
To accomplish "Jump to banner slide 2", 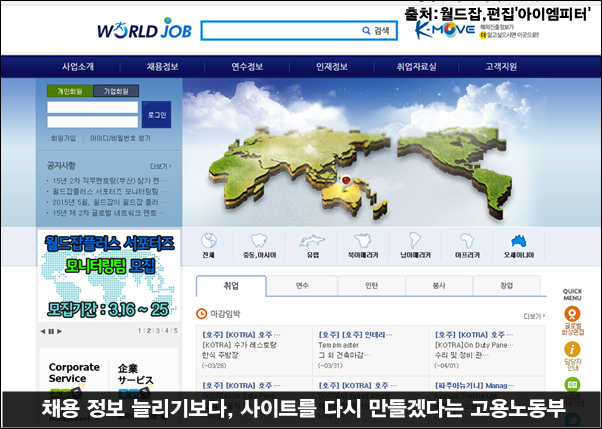I will coord(149,331).
